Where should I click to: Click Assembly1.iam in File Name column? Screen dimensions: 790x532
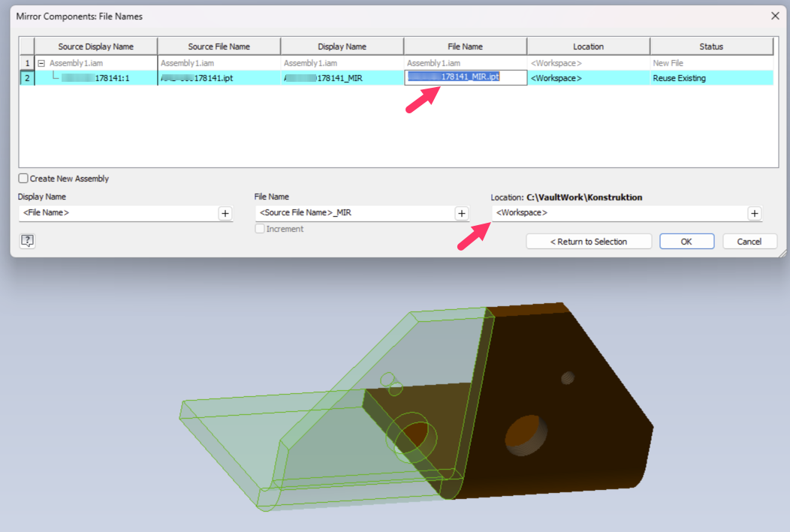[x=465, y=64]
